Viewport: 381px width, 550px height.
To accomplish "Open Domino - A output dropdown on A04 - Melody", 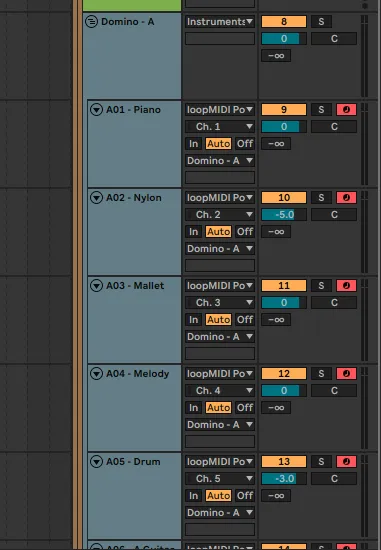I will (x=220, y=425).
